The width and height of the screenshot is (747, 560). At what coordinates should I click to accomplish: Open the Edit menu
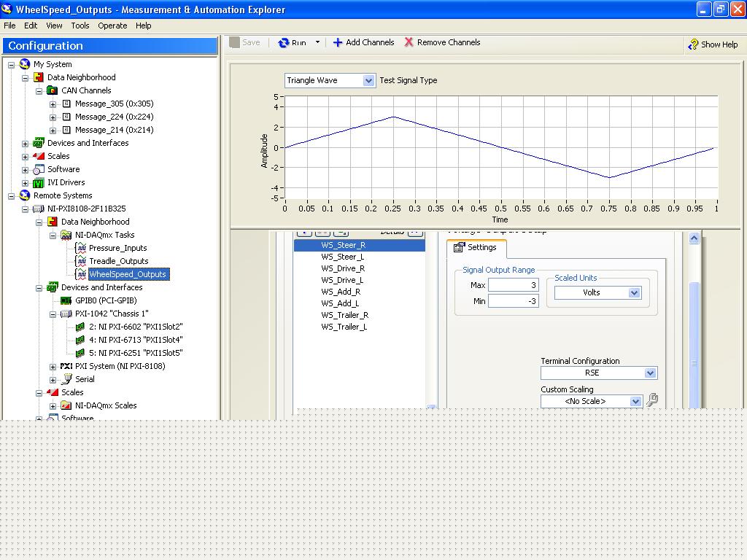[x=31, y=26]
